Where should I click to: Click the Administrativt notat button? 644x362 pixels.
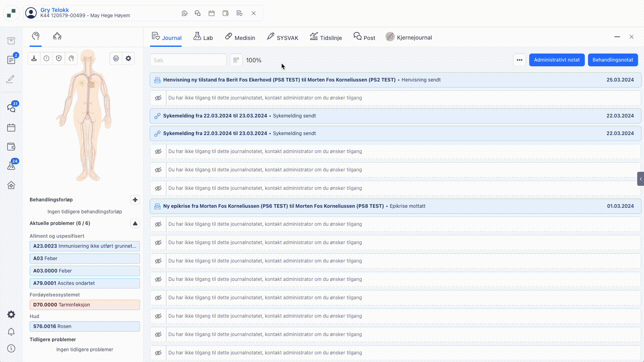point(557,60)
